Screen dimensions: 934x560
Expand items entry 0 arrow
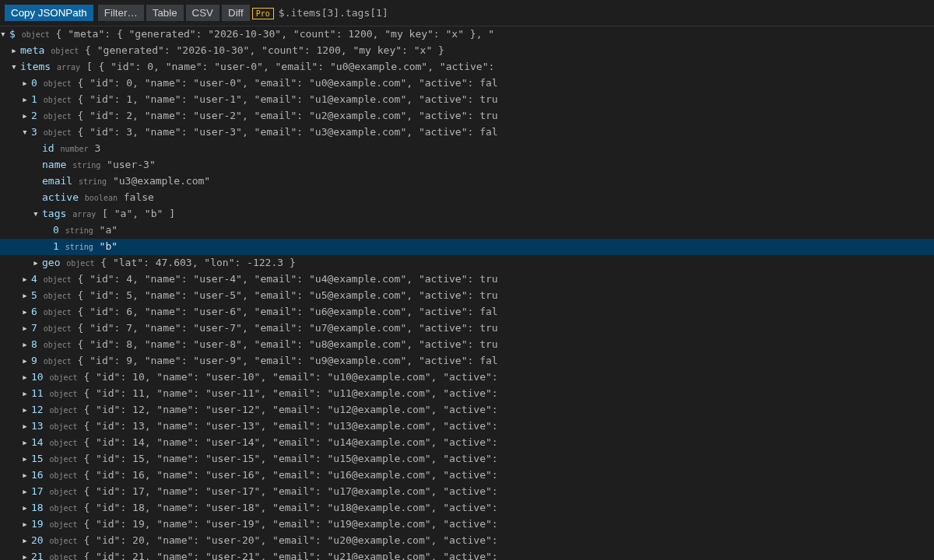point(25,83)
